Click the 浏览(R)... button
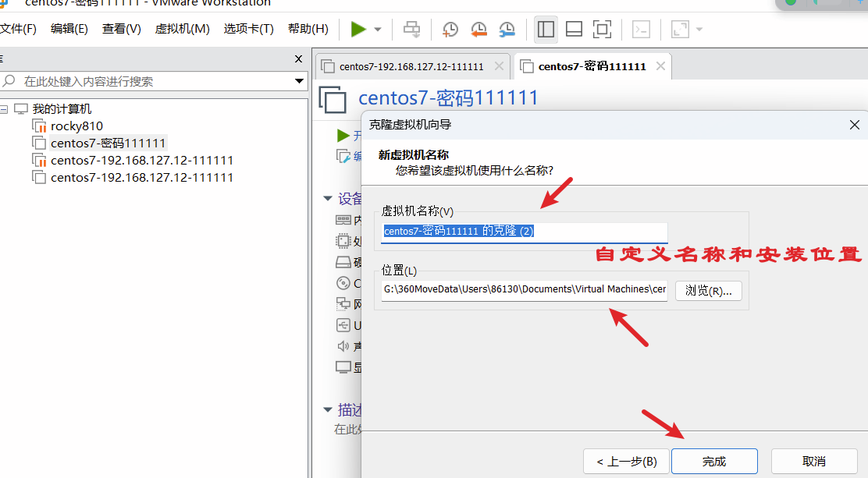This screenshot has height=478, width=868. [x=709, y=290]
